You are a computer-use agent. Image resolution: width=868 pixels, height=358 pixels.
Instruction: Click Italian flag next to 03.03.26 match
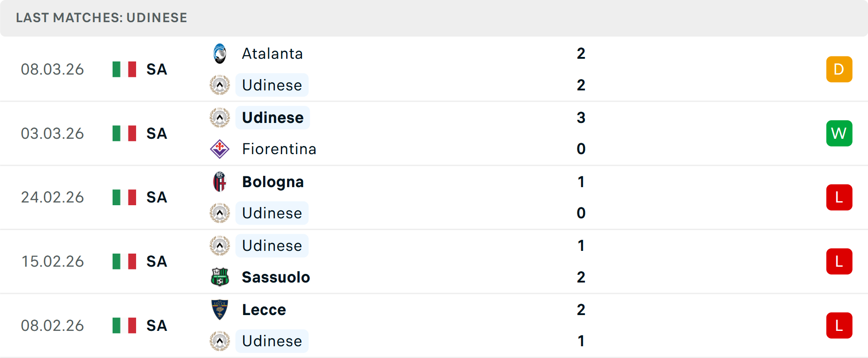[124, 133]
